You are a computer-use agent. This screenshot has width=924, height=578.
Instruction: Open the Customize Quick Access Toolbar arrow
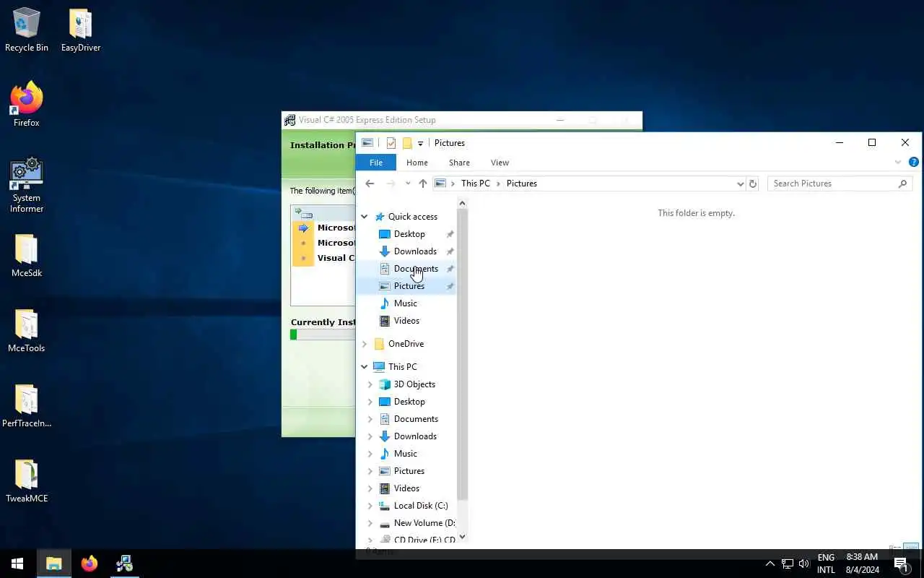[420, 143]
